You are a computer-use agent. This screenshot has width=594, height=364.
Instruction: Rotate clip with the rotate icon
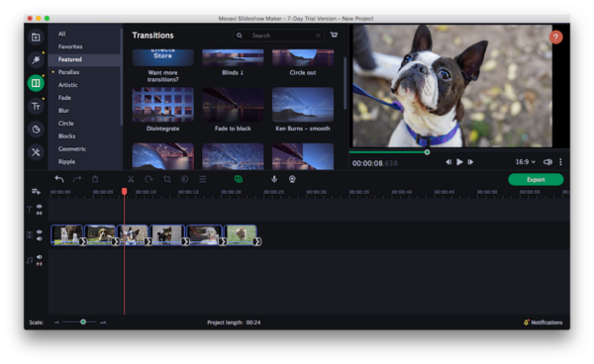click(x=148, y=179)
